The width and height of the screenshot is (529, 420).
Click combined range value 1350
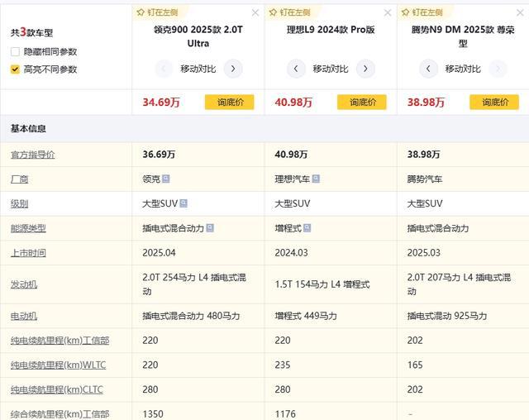[x=153, y=414]
